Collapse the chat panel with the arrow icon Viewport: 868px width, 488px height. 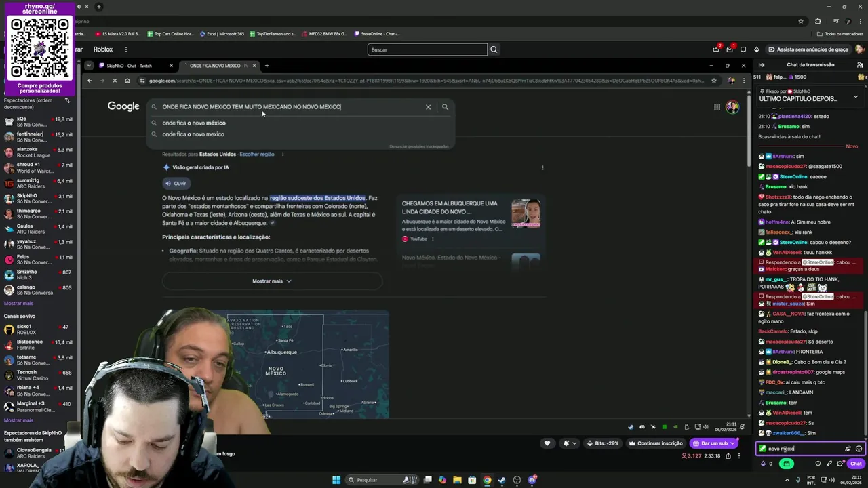[x=762, y=65]
